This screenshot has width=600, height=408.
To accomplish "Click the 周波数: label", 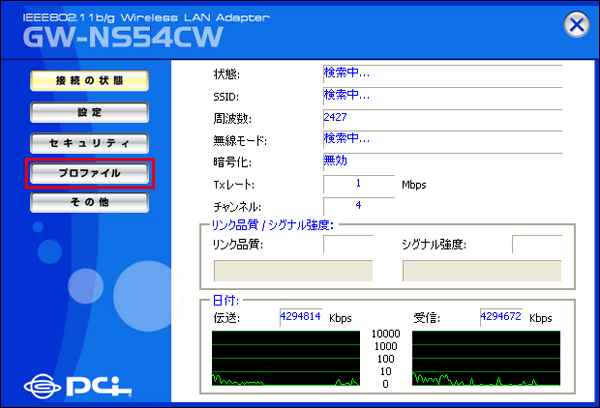I will (232, 119).
